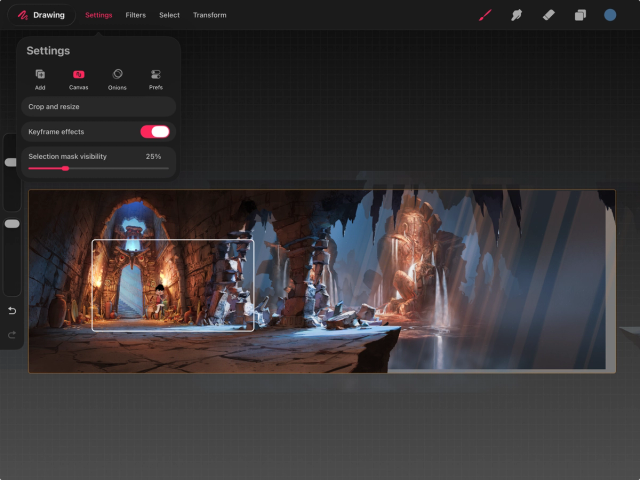Open the Select menu
Image resolution: width=640 pixels, height=480 pixels.
(x=169, y=15)
